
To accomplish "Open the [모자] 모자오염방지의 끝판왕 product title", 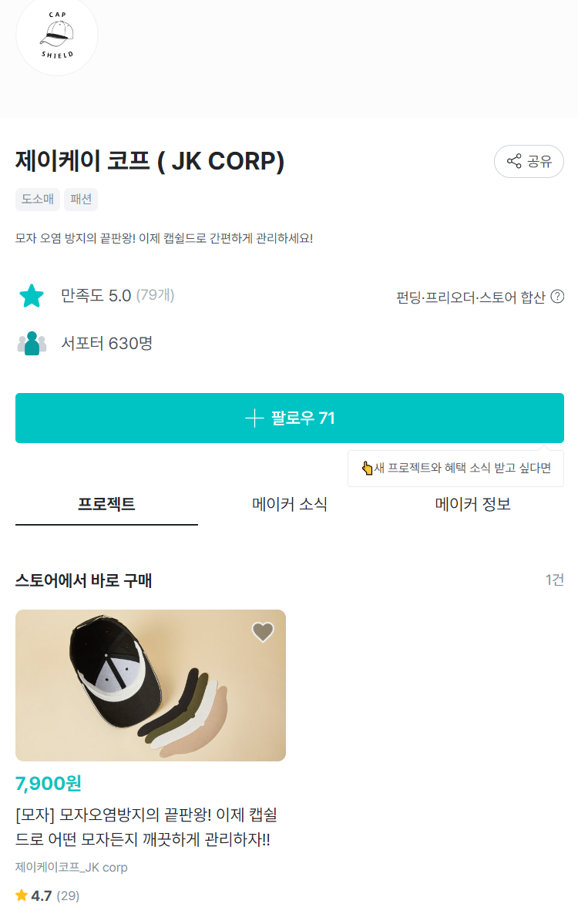I will tap(146, 827).
